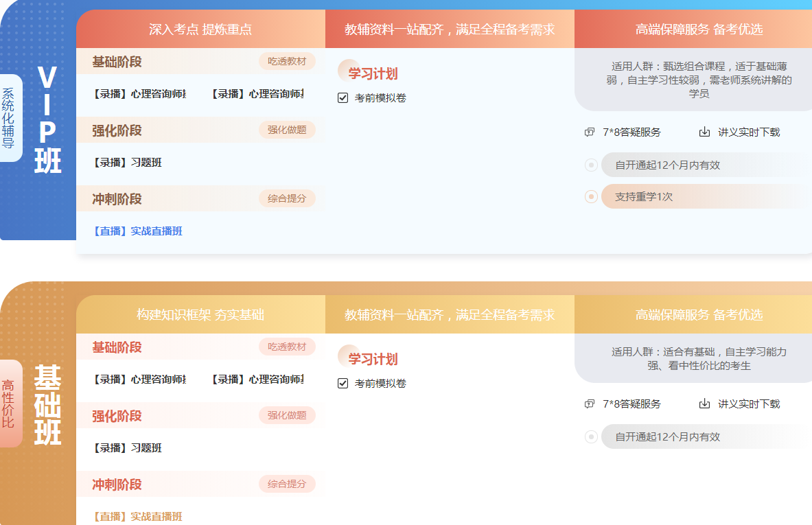Select radio next to 自开通起12个月内有效 in 基础班

(591, 437)
